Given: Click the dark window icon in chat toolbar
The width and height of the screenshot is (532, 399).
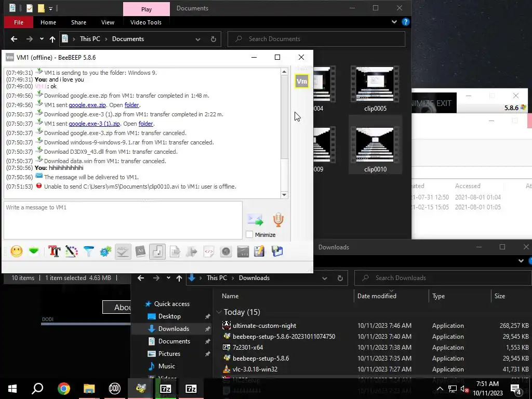Looking at the screenshot, I should click(x=243, y=252).
